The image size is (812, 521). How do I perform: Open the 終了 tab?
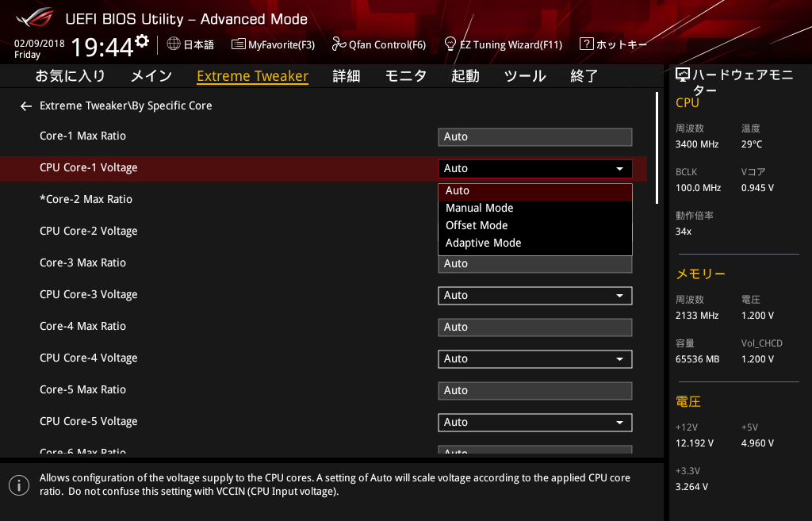[584, 76]
